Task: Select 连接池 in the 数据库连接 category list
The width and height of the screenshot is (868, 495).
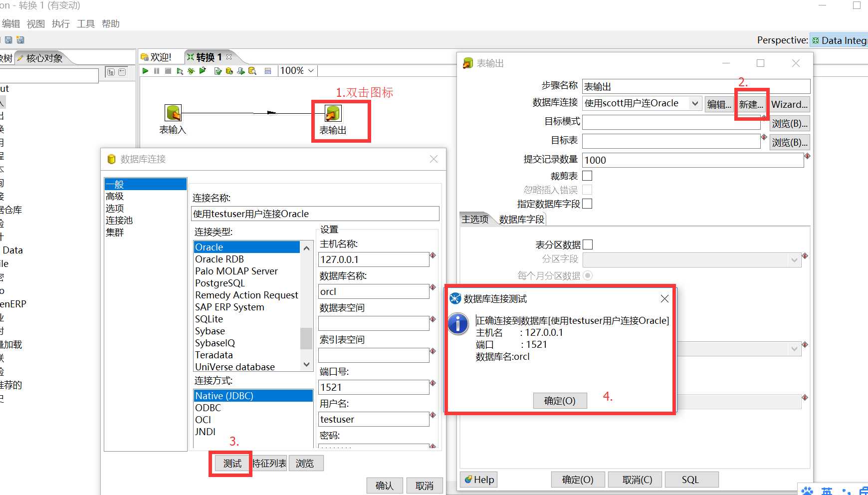Action: pyautogui.click(x=145, y=220)
